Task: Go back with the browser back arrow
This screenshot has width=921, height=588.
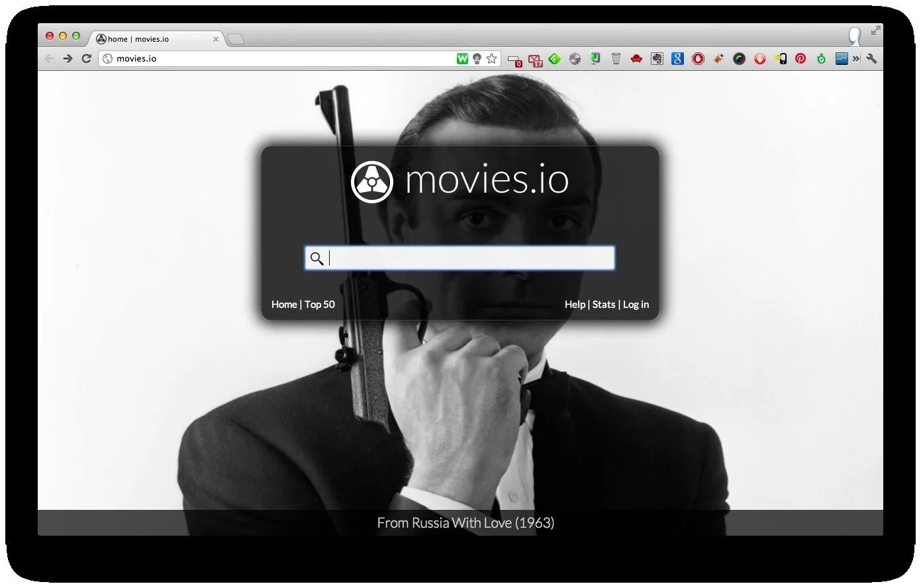Action: pos(49,58)
